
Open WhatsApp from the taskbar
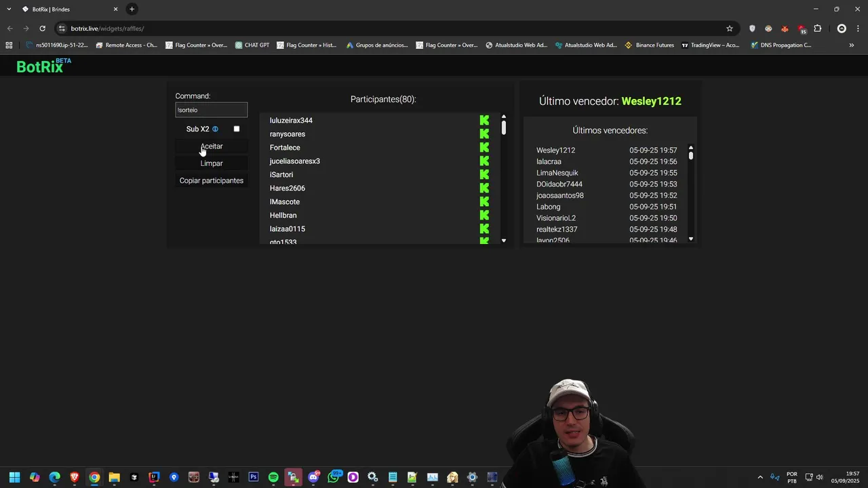pyautogui.click(x=333, y=477)
